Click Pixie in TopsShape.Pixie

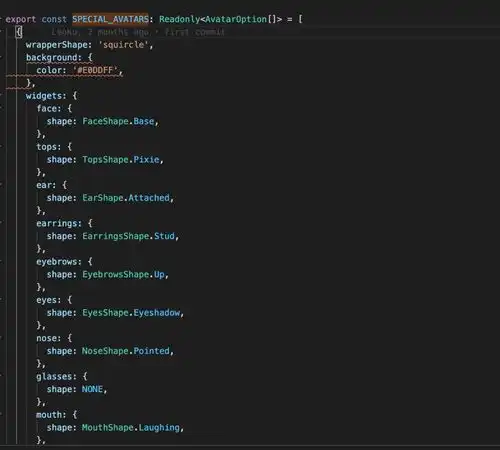[146, 159]
